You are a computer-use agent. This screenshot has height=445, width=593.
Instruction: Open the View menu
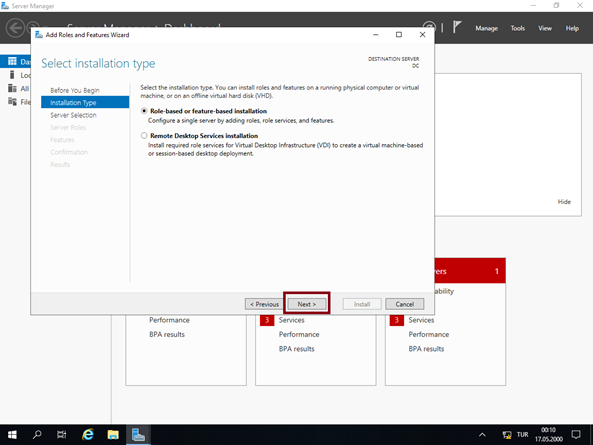coord(545,28)
